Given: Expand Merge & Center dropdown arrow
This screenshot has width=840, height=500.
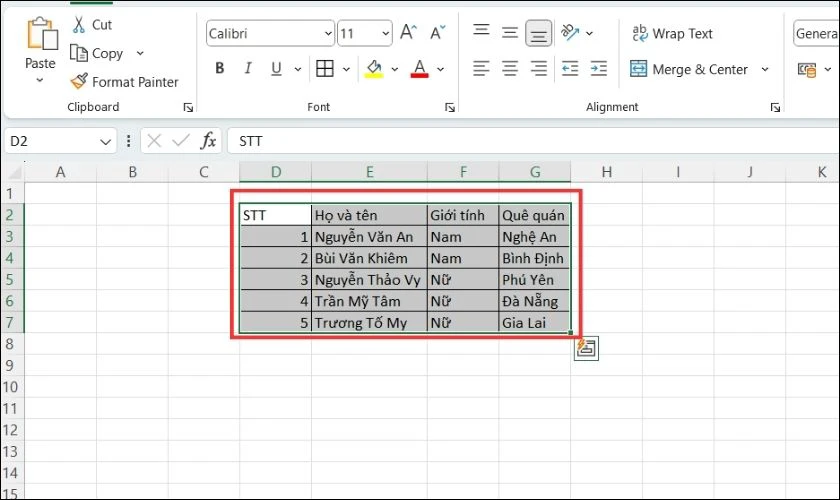Looking at the screenshot, I should 765,69.
